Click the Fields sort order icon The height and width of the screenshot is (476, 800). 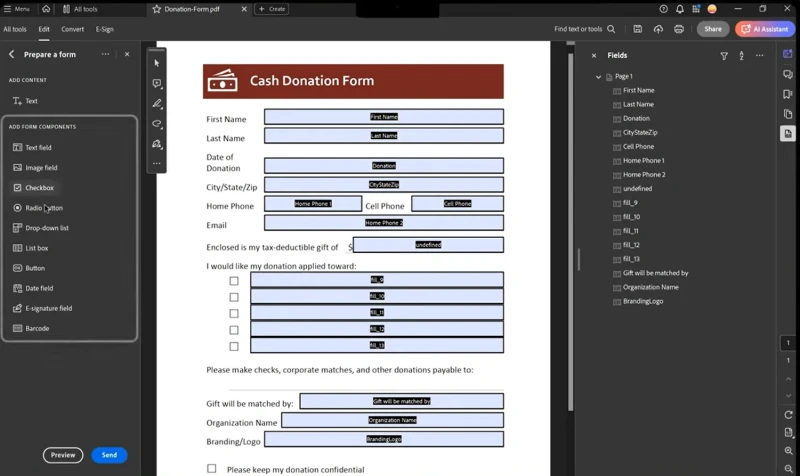[741, 56]
